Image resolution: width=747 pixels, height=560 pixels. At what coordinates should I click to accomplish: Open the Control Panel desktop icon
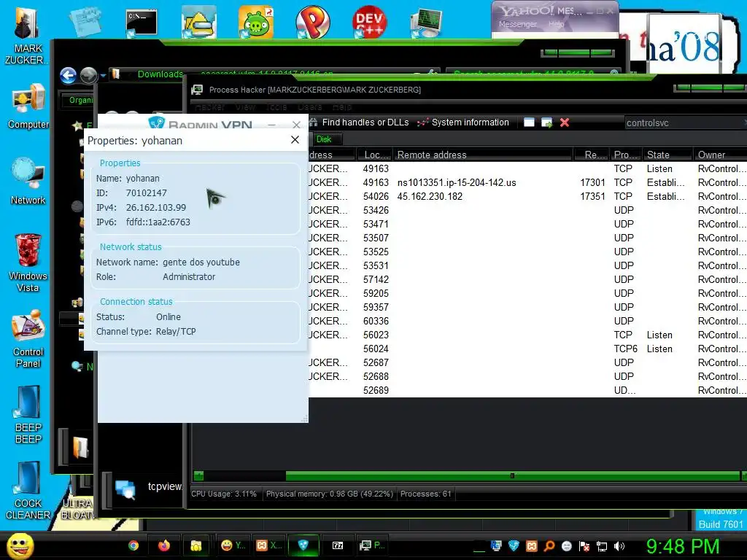[x=28, y=339]
